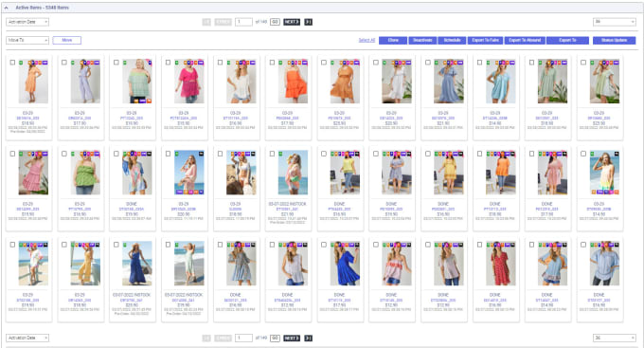The image size is (644, 348).
Task: Click the Select All link
Action: click(x=367, y=40)
